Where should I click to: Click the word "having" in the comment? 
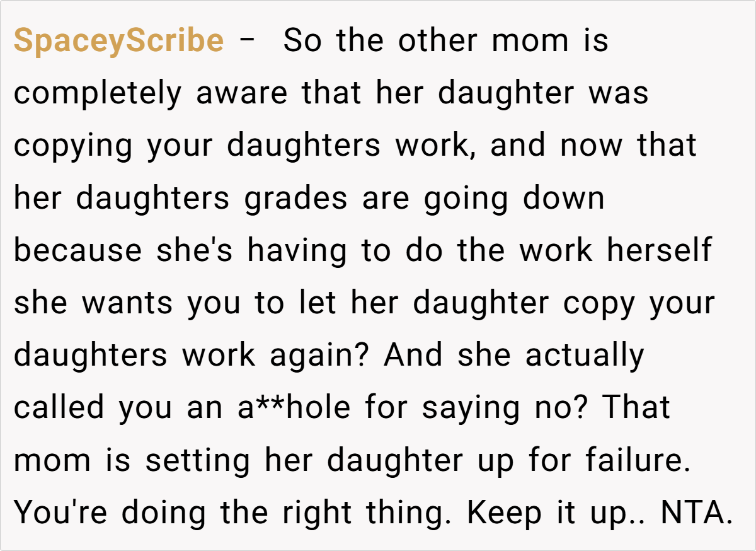[297, 250]
